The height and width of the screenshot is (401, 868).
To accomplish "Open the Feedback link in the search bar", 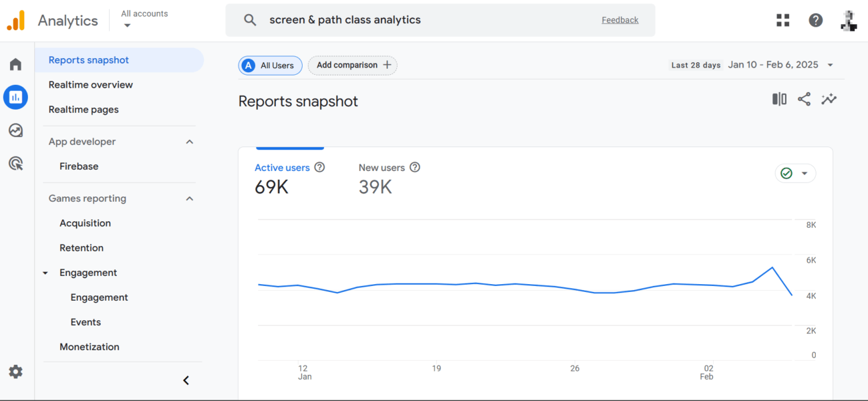I will (x=620, y=19).
